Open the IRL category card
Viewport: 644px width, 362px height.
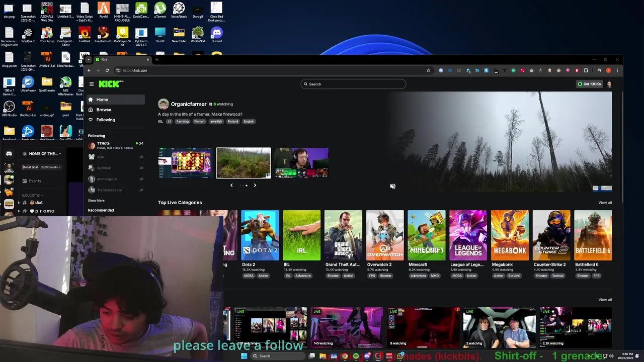(301, 235)
